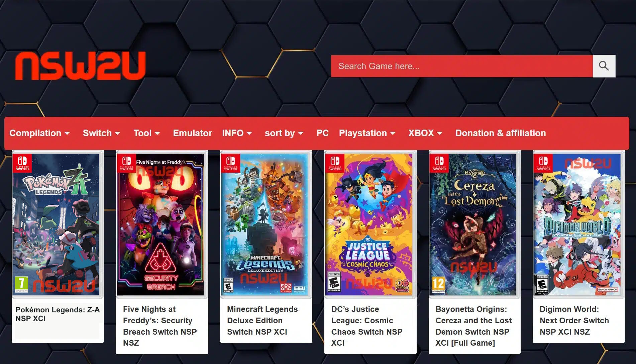Open the sort by menu
636x364 pixels.
coord(284,133)
